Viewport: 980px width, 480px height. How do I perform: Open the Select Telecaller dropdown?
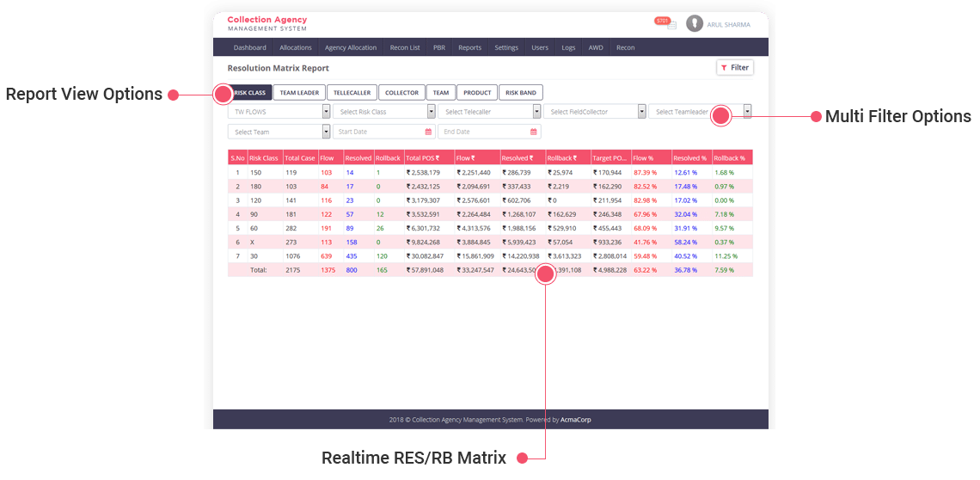click(x=536, y=112)
